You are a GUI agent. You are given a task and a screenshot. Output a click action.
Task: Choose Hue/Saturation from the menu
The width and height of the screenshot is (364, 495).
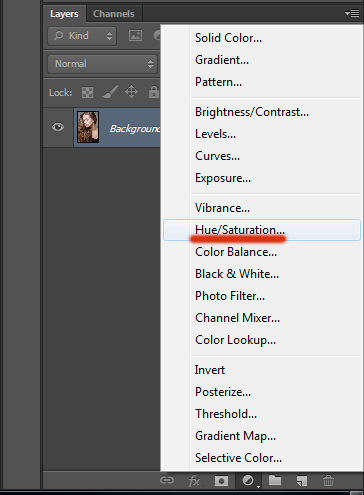(262, 230)
